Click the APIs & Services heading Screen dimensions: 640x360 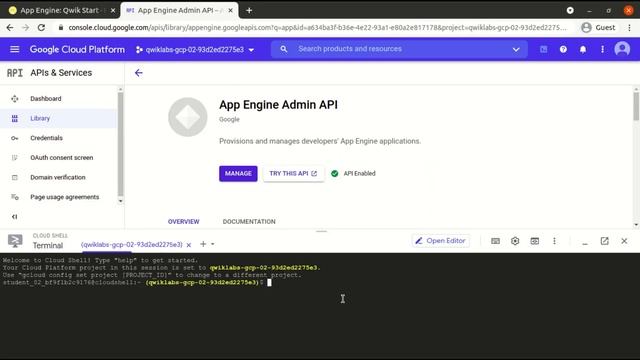point(61,73)
